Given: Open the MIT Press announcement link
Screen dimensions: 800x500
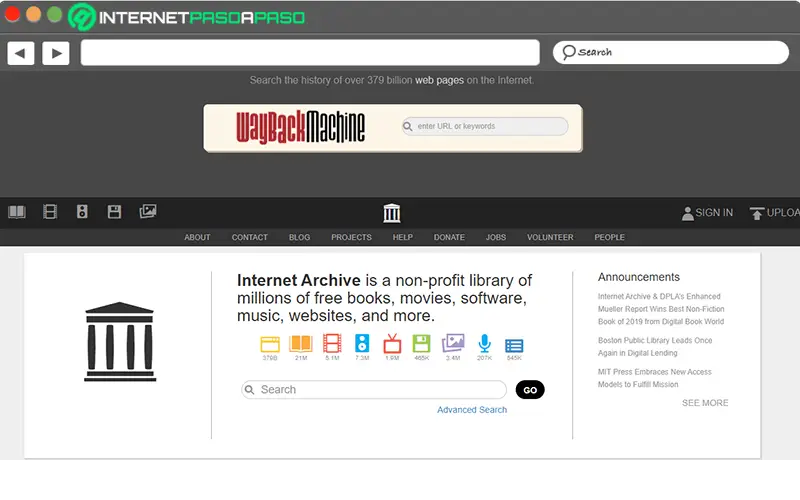Looking at the screenshot, I should tap(654, 378).
